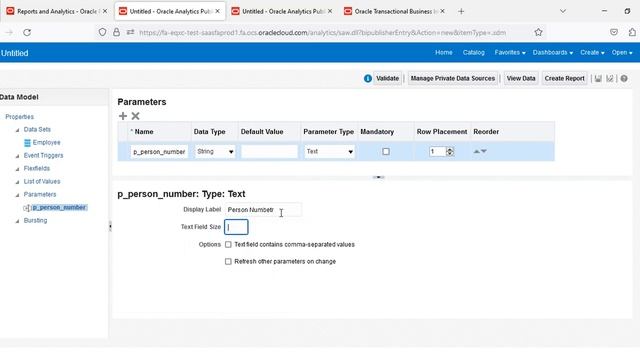Open the Dashboards menu dropdown

[x=553, y=53]
